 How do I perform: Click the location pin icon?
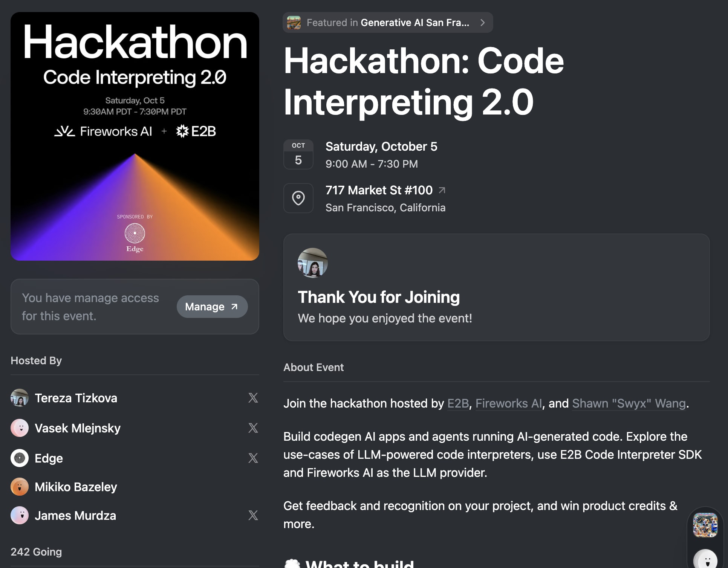coord(298,198)
